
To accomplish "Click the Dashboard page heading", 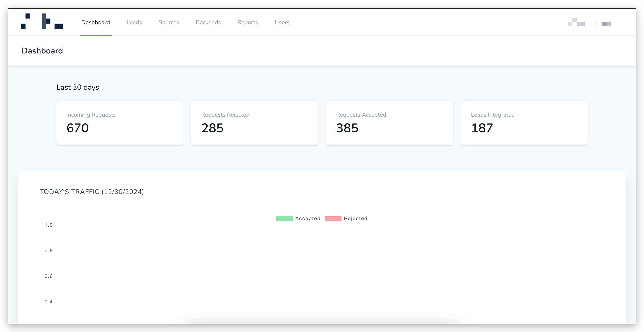I will [42, 51].
